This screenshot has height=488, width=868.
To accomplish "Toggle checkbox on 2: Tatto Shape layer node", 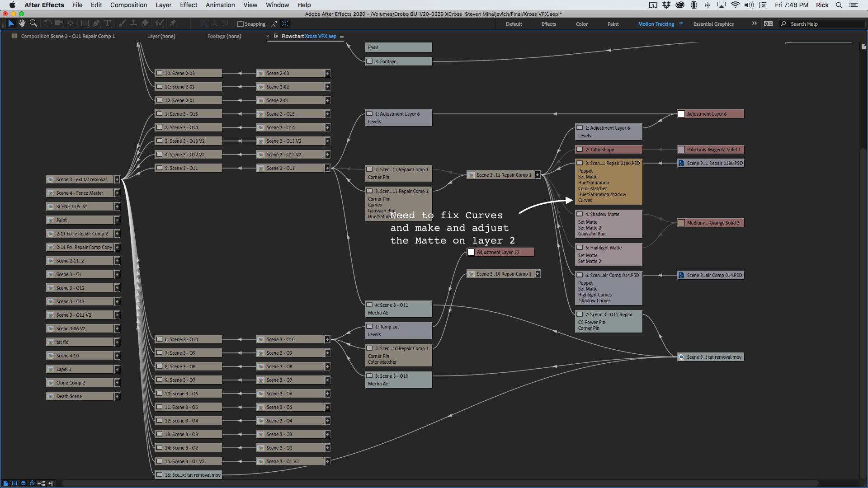I will 580,150.
